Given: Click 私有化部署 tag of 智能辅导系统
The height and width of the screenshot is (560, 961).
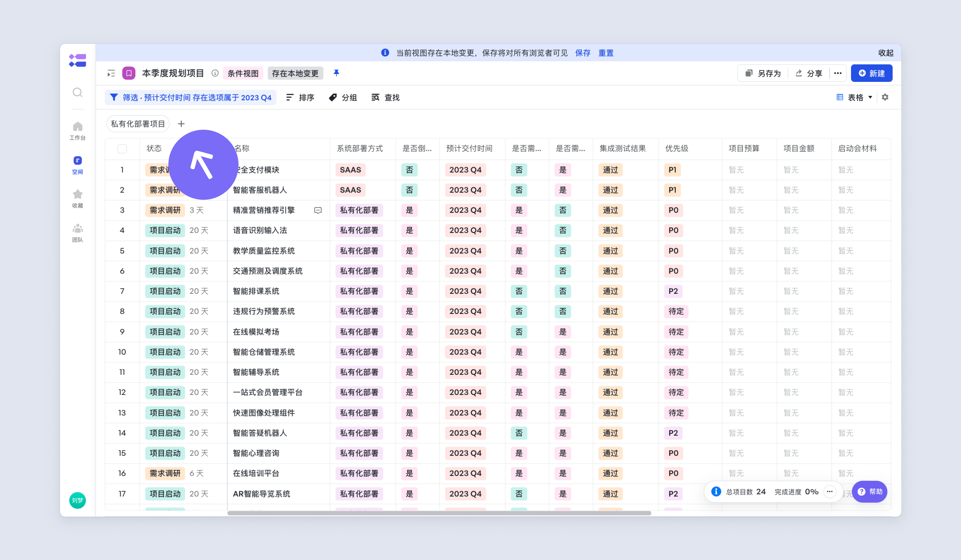Looking at the screenshot, I should tap(359, 372).
